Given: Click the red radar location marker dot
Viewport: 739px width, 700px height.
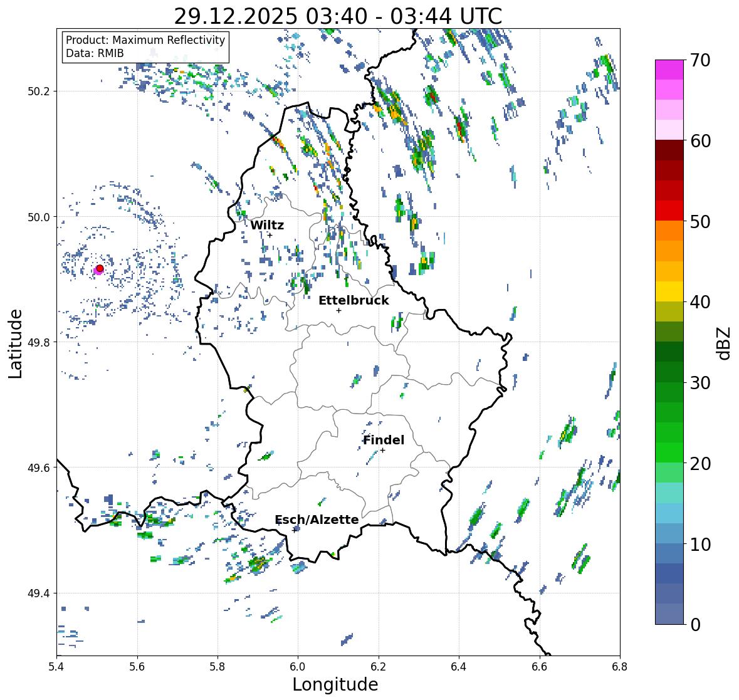Looking at the screenshot, I should point(100,268).
